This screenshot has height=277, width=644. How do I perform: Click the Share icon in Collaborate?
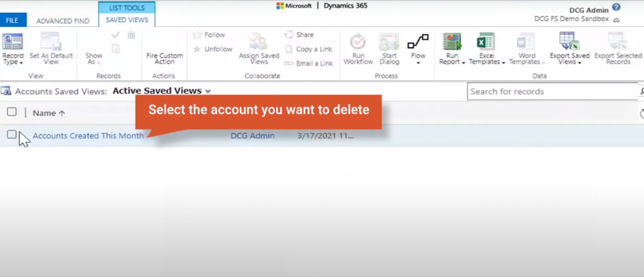coord(289,35)
